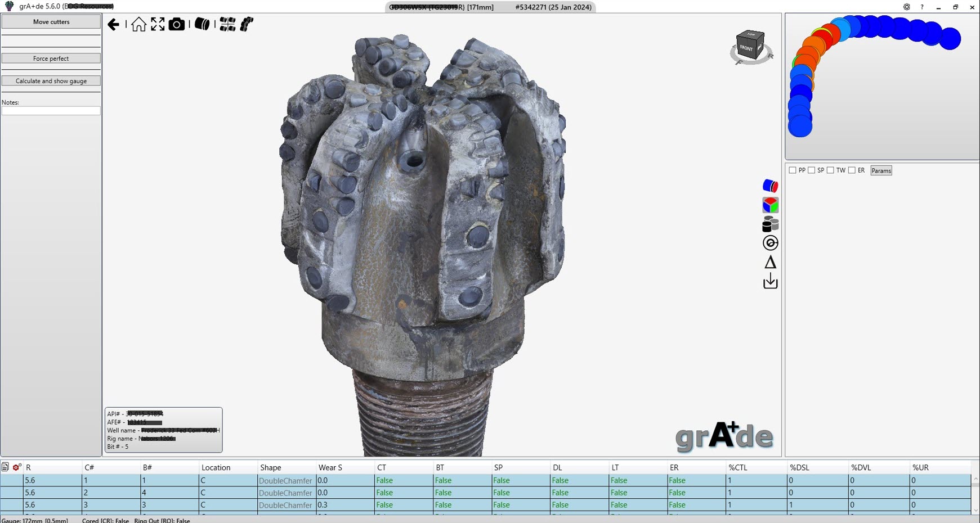Reset view with the home icon
Image resolution: width=980 pixels, height=523 pixels.
tap(138, 24)
